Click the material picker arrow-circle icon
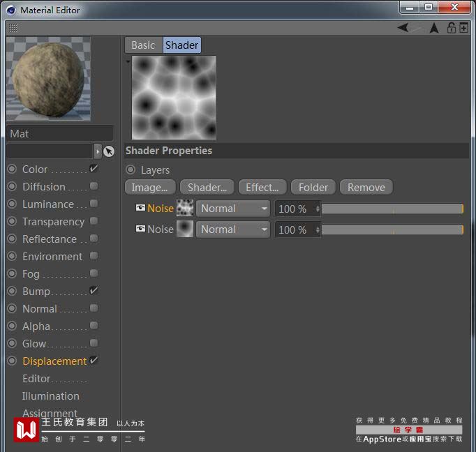Image resolution: width=476 pixels, height=452 pixels. coord(109,151)
